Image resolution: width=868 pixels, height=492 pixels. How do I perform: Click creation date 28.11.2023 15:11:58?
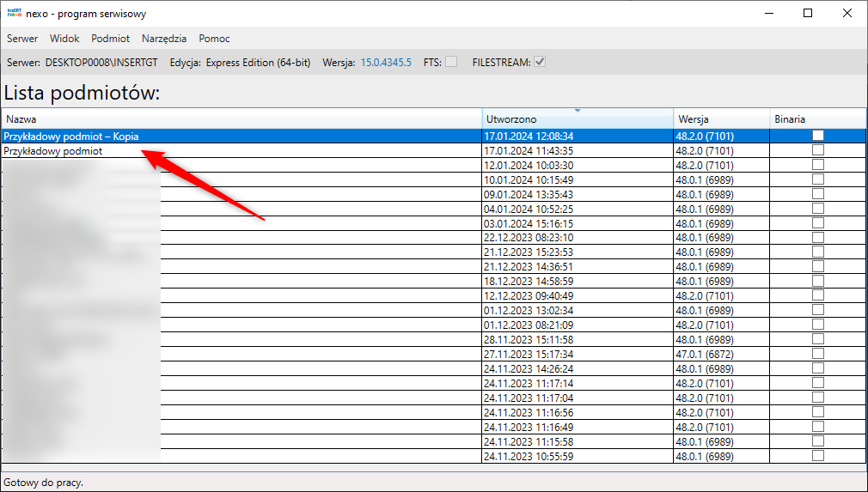click(x=529, y=339)
